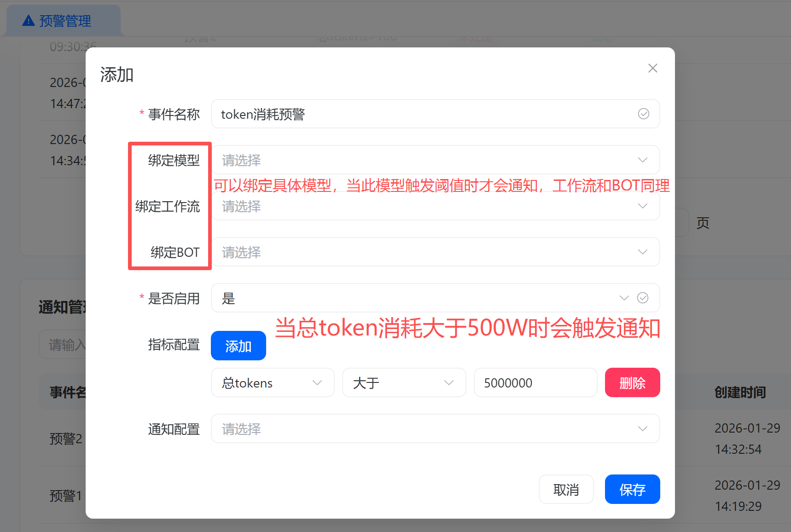
Task: Click the blue 添加 button under 指标配置
Action: [x=238, y=345]
